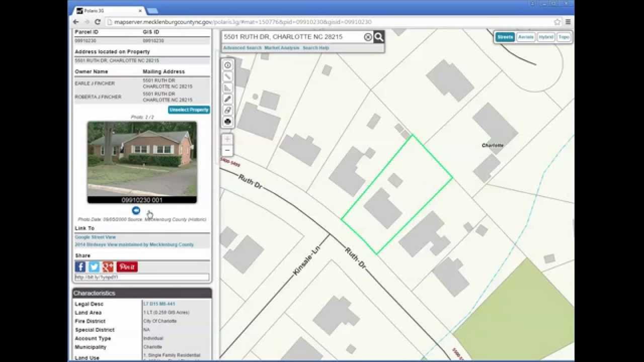
Task: Switch map to Hybrid view
Action: (546, 37)
